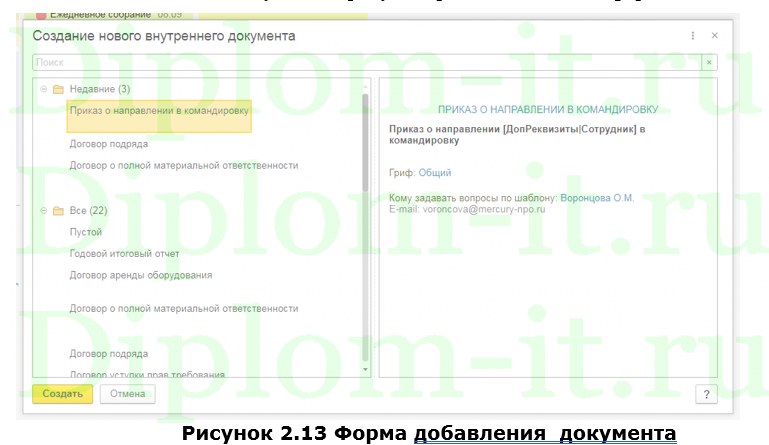Click the Все folder icon
Screen dimensions: 769x445
(x=58, y=210)
